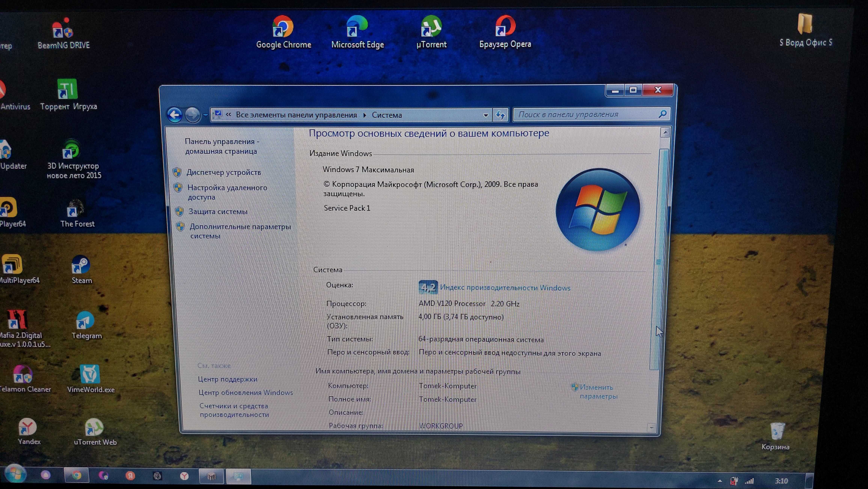
Task: Select The Forest desktop icon
Action: pos(77,213)
